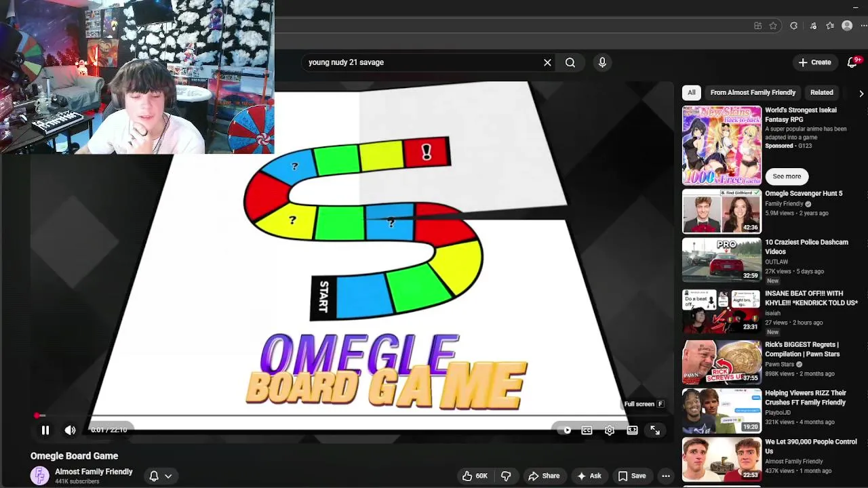The image size is (868, 488).
Task: Click the '441K subscribers' text
Action: [77, 481]
